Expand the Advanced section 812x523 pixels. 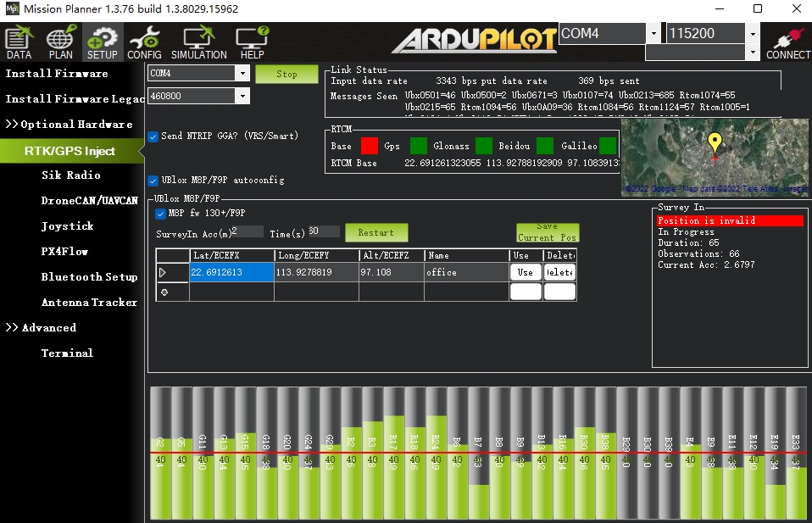tap(41, 328)
